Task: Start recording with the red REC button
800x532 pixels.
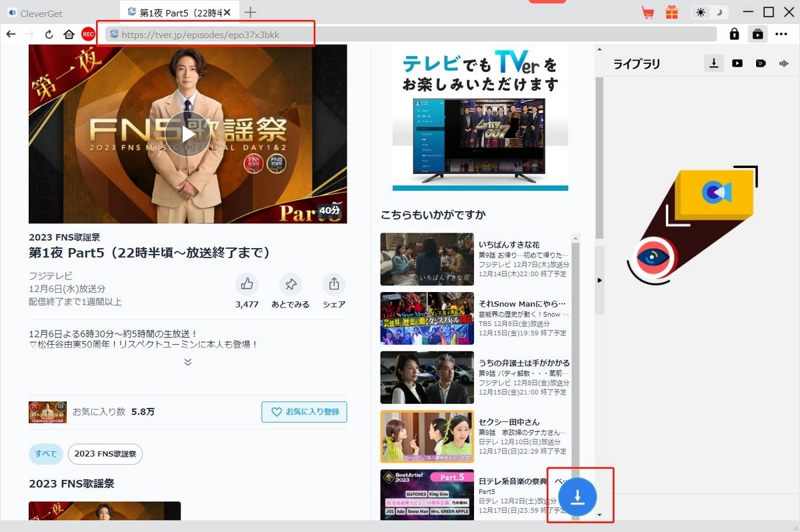Action: (88, 34)
